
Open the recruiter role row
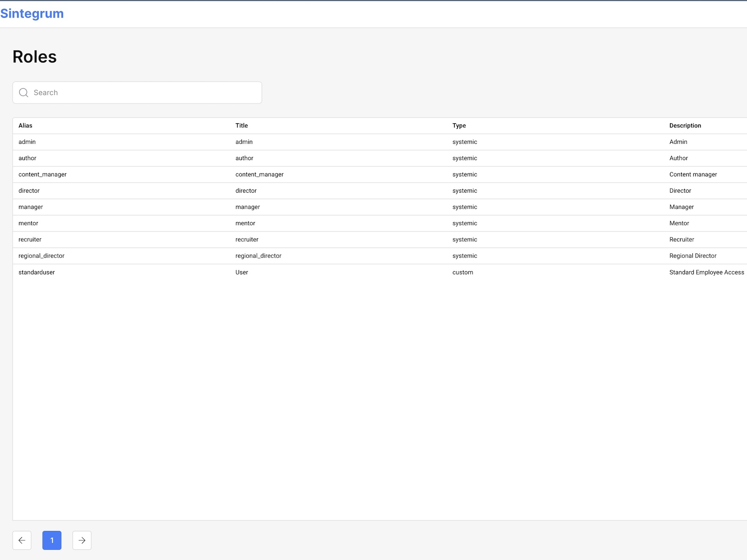coord(187,239)
